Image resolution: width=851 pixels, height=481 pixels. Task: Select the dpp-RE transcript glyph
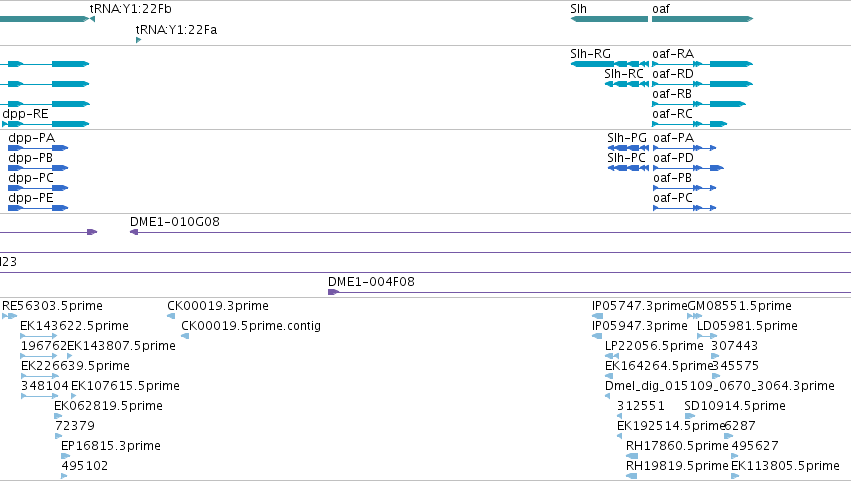click(46, 124)
